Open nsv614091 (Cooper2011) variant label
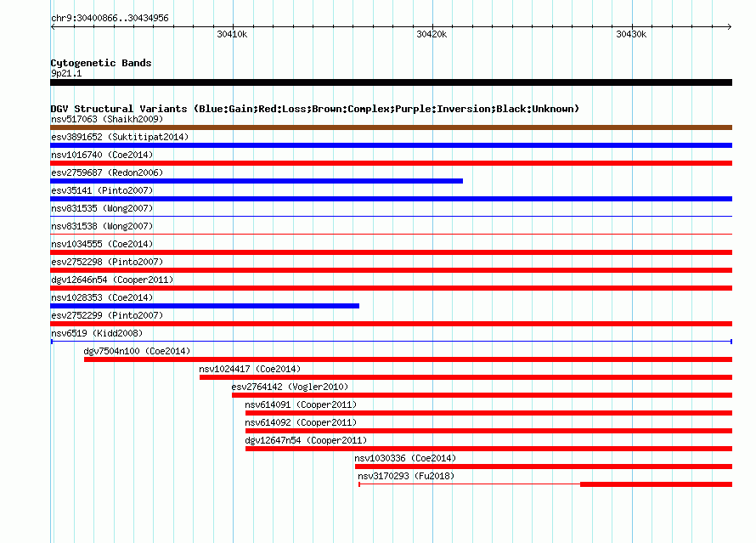 click(301, 404)
